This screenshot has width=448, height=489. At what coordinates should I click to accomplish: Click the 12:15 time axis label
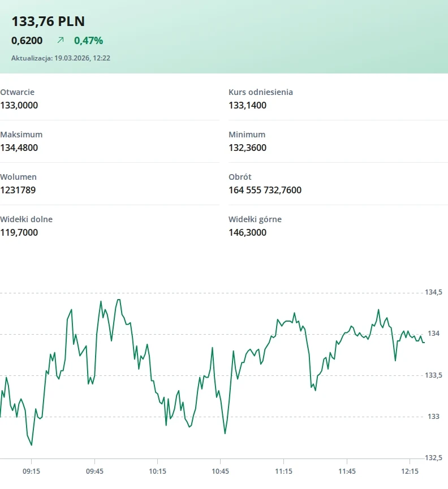[x=409, y=471]
